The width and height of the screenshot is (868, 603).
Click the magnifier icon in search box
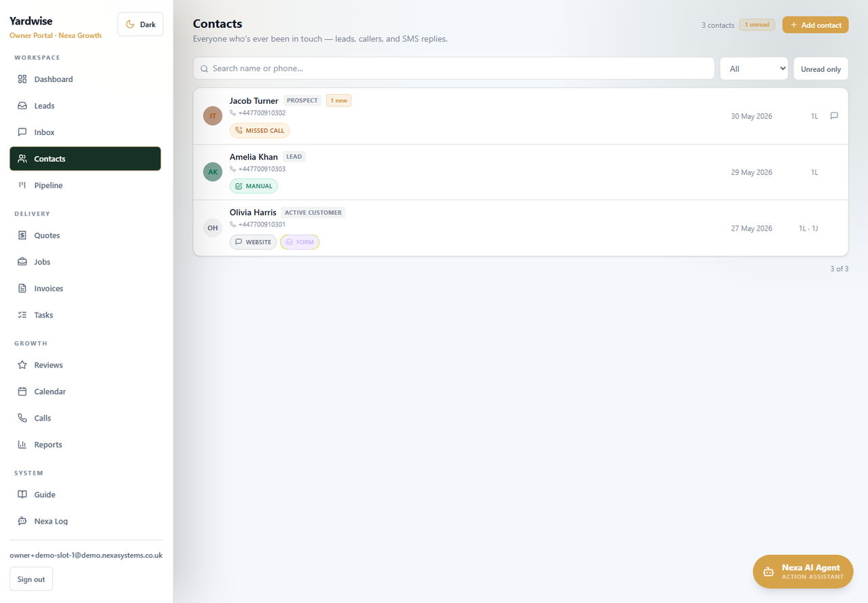coord(204,69)
